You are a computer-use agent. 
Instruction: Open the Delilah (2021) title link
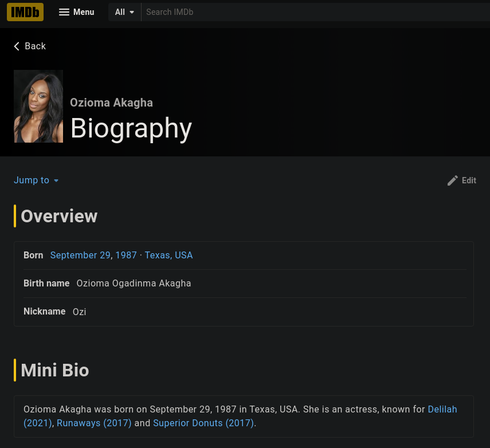442,409
